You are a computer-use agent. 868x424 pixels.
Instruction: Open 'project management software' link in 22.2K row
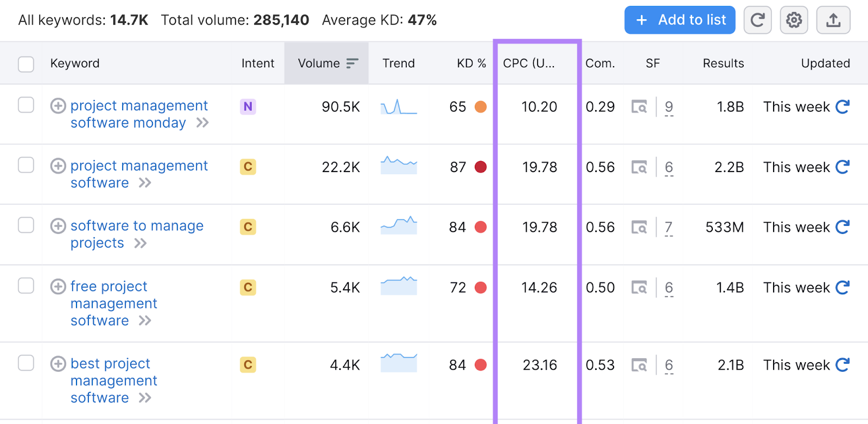[x=139, y=174]
